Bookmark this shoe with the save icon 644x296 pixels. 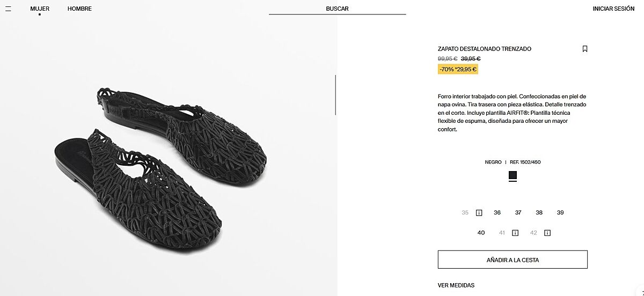pos(585,49)
